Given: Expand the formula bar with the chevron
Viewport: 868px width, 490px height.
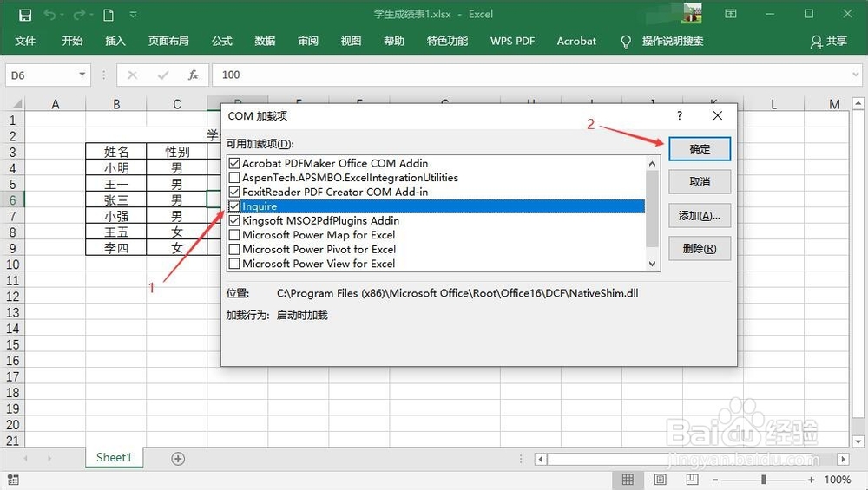Looking at the screenshot, I should (x=856, y=75).
